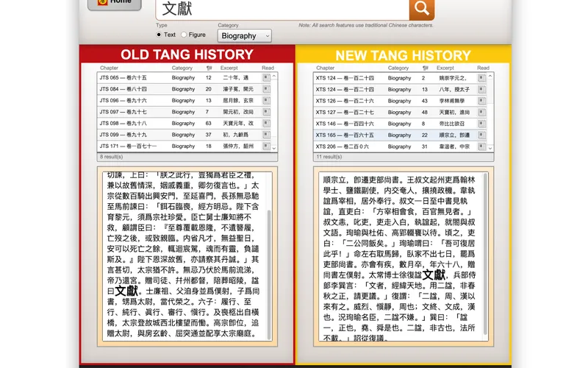Open the read icon for XTS 206
Screen dimensions: 588x368
[482, 146]
